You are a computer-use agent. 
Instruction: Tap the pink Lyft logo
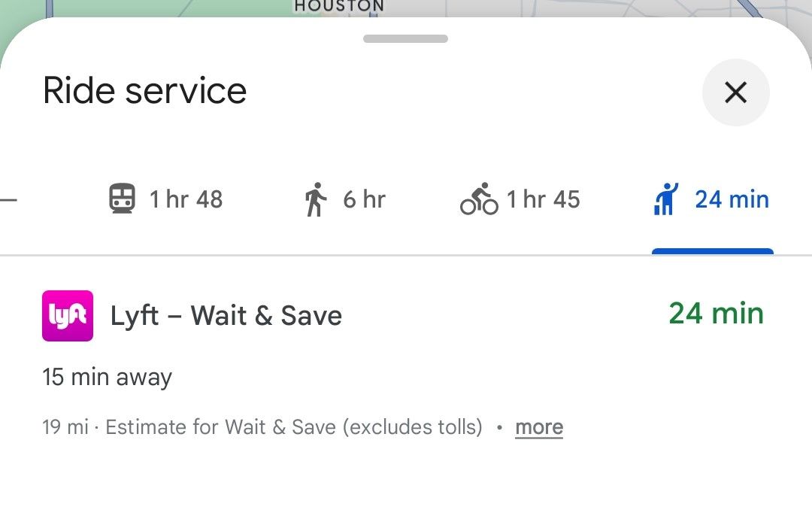coord(68,316)
